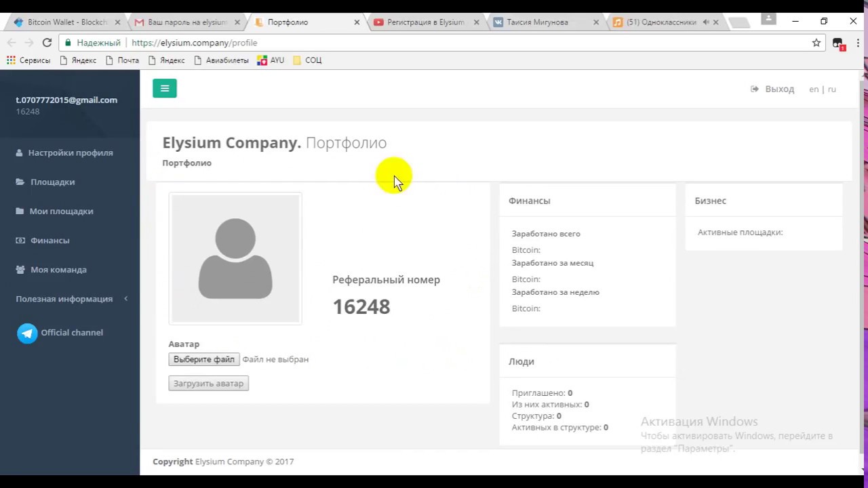Expand Полезная информация arrow

(125, 298)
